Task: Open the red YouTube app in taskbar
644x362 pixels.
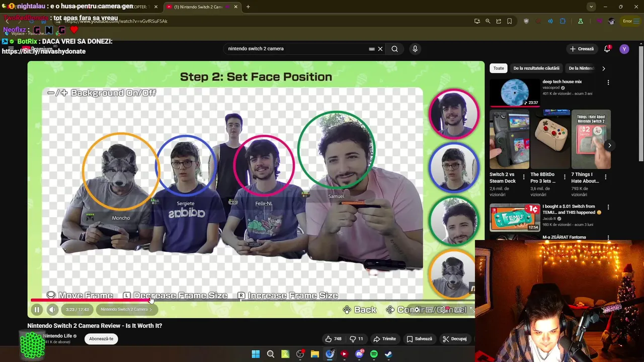Action: point(344,354)
